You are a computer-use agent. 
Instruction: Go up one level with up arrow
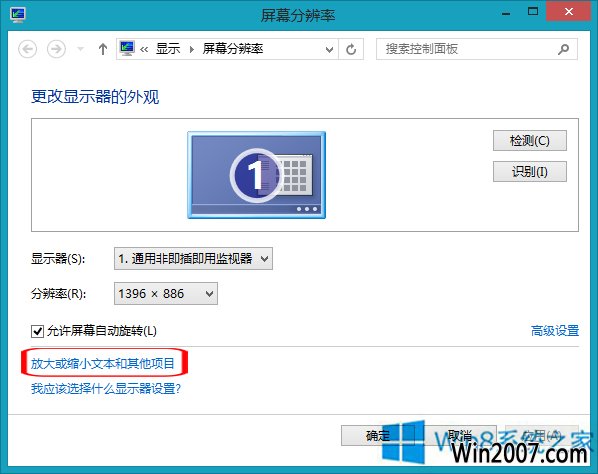coord(103,49)
